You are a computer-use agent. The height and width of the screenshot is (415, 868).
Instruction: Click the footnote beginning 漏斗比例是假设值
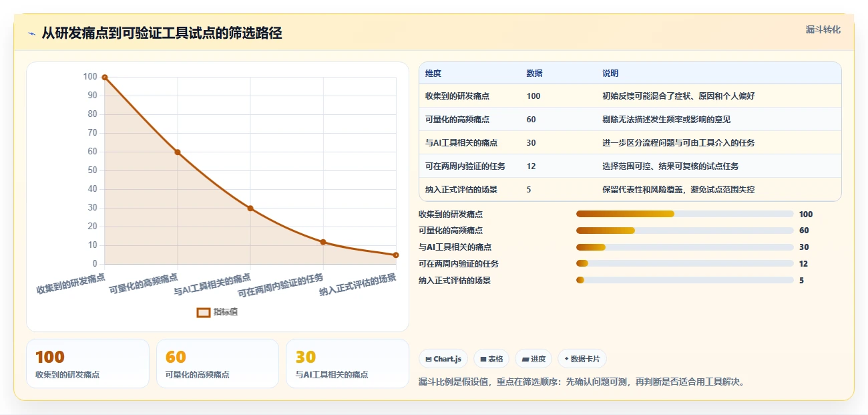click(582, 382)
